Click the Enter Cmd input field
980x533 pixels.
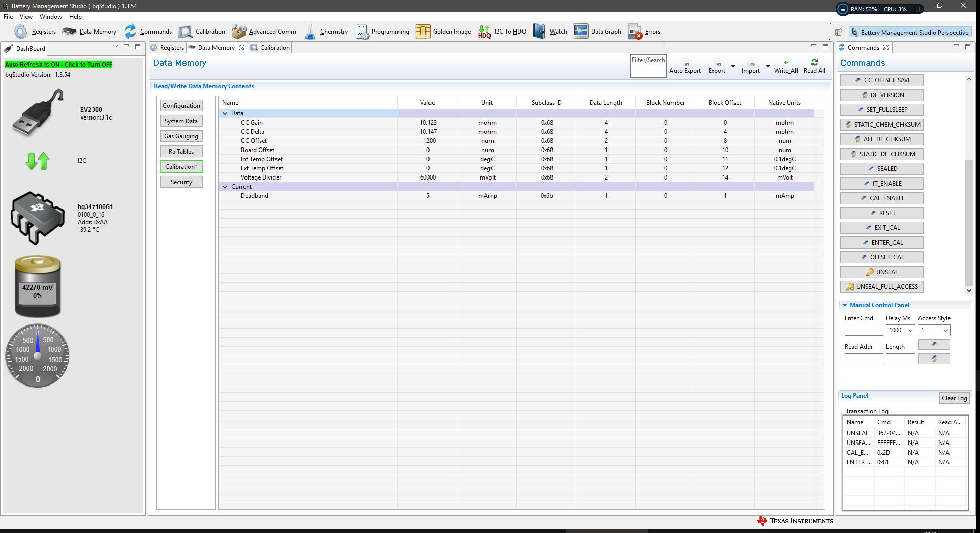point(864,330)
